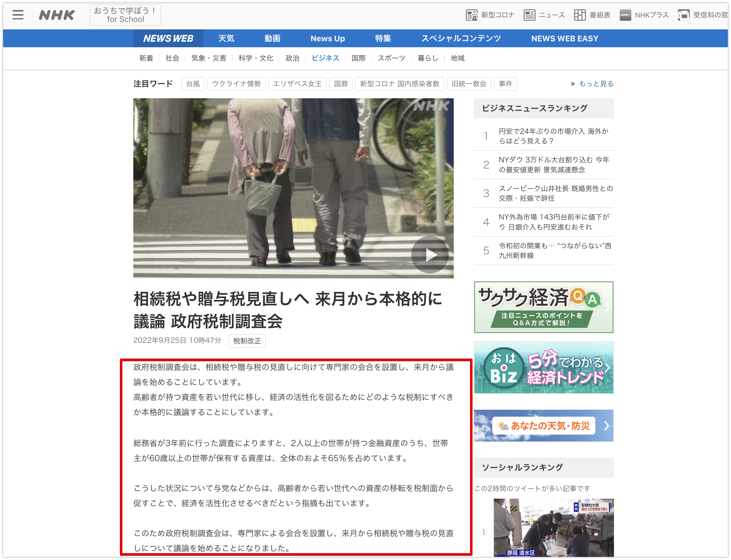Go to 暮らし category
Screen dimensions: 731x560
click(x=428, y=58)
